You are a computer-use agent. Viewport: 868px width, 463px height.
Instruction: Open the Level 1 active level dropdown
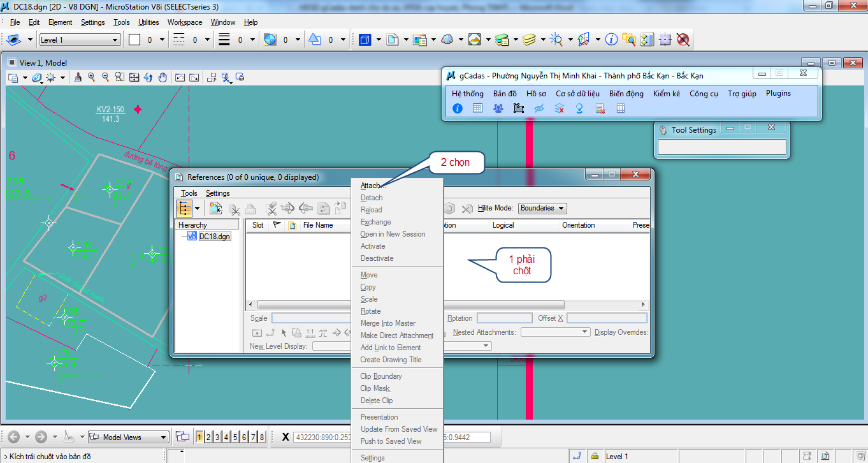pos(80,40)
